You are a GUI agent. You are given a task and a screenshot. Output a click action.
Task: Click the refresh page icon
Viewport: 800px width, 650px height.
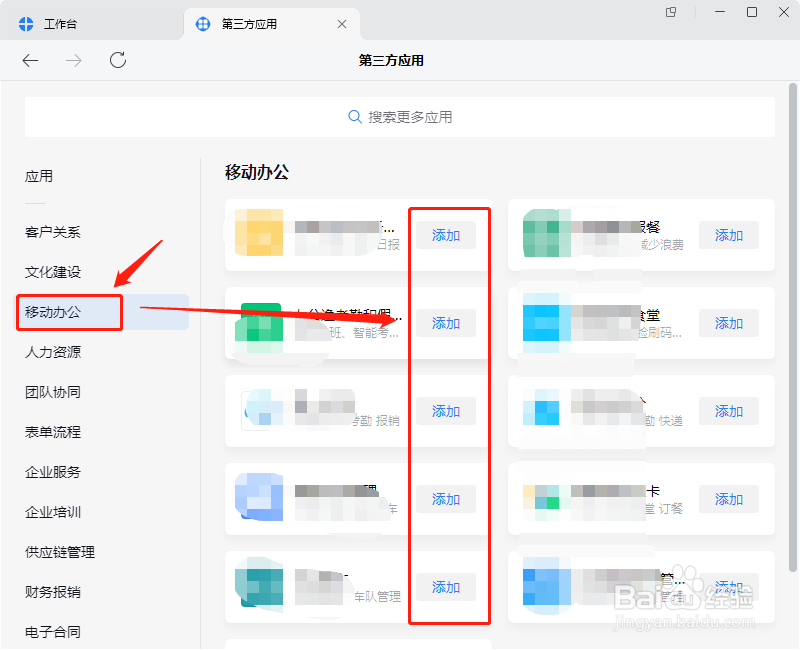tap(117, 60)
